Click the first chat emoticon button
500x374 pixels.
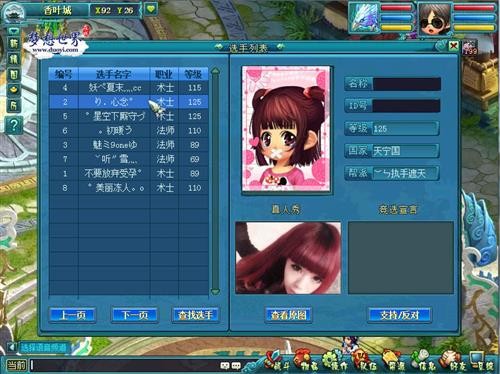point(225,366)
